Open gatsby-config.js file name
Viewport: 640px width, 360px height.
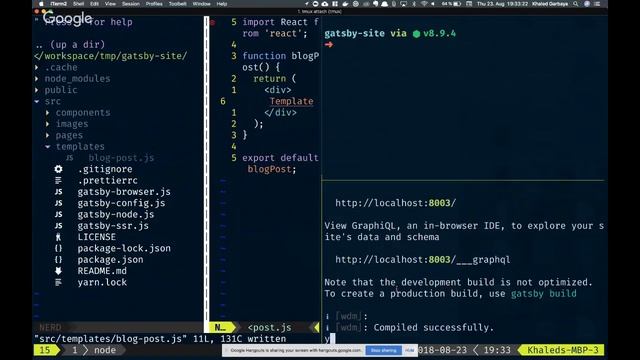121,203
